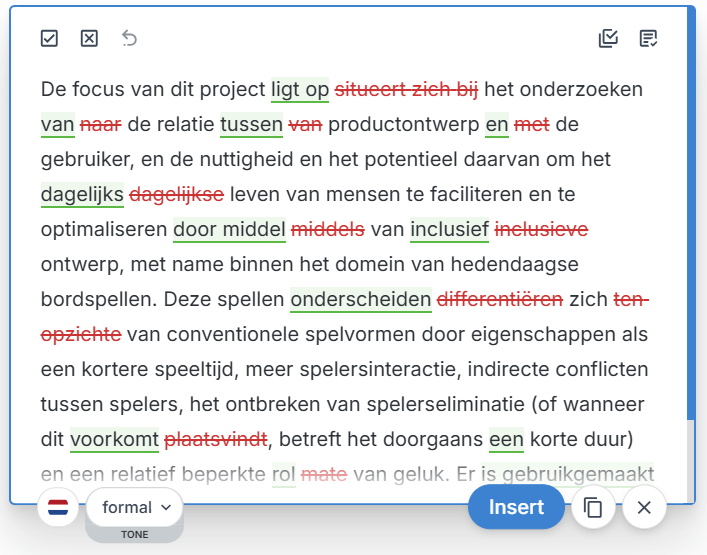The height and width of the screenshot is (555, 707).
Task: Select the inserted word 'tussen'
Action: pyautogui.click(x=251, y=125)
